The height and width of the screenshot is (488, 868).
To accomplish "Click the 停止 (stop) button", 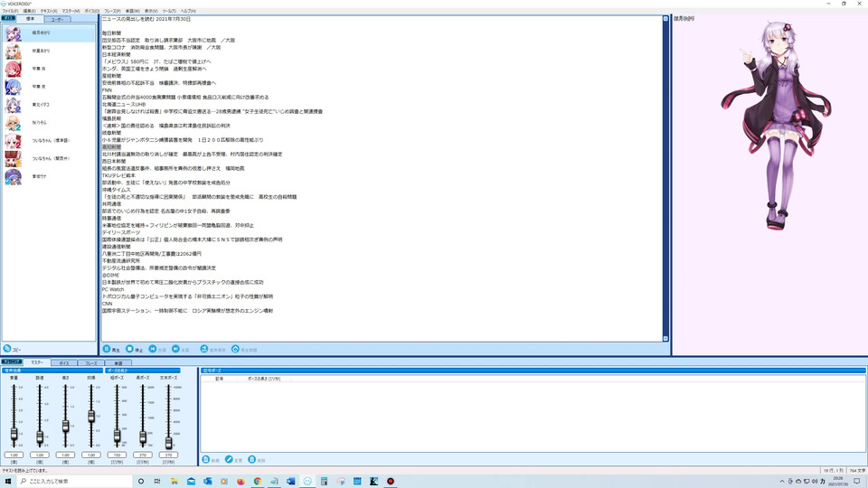I will pyautogui.click(x=135, y=349).
